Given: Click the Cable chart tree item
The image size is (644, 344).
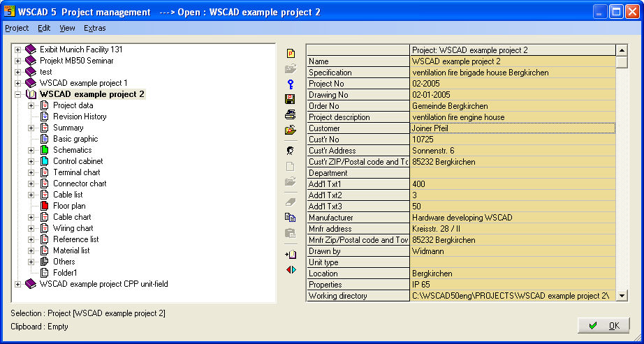Looking at the screenshot, I should tap(72, 217).
